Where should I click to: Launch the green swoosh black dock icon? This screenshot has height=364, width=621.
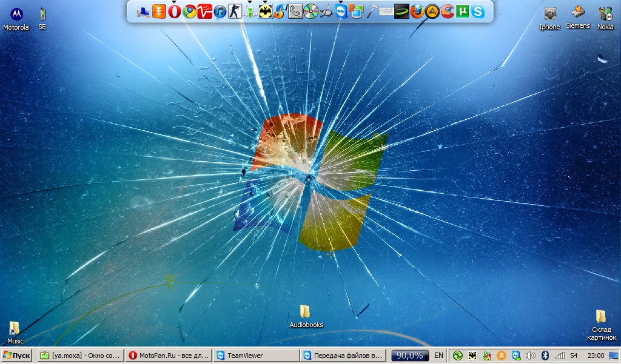pyautogui.click(x=401, y=12)
